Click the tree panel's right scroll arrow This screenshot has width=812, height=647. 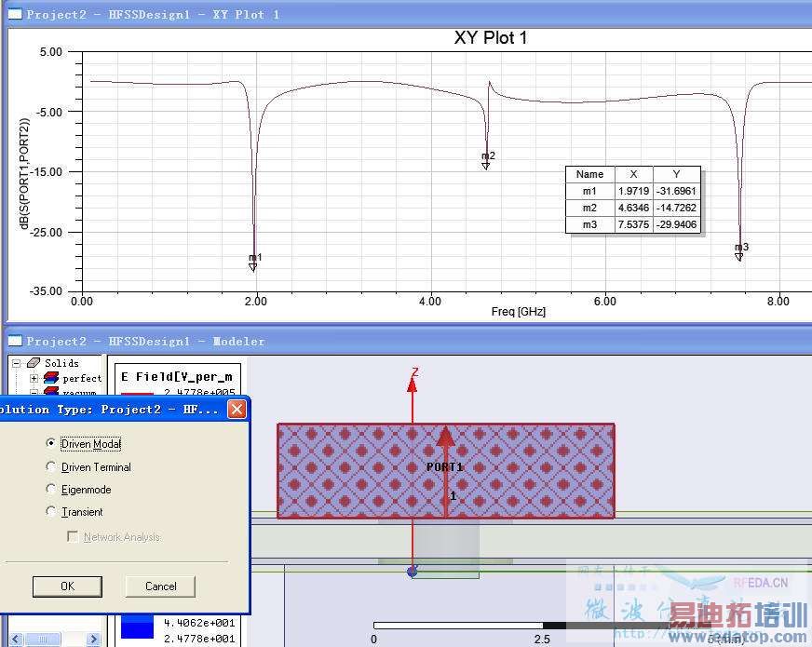tap(94, 640)
